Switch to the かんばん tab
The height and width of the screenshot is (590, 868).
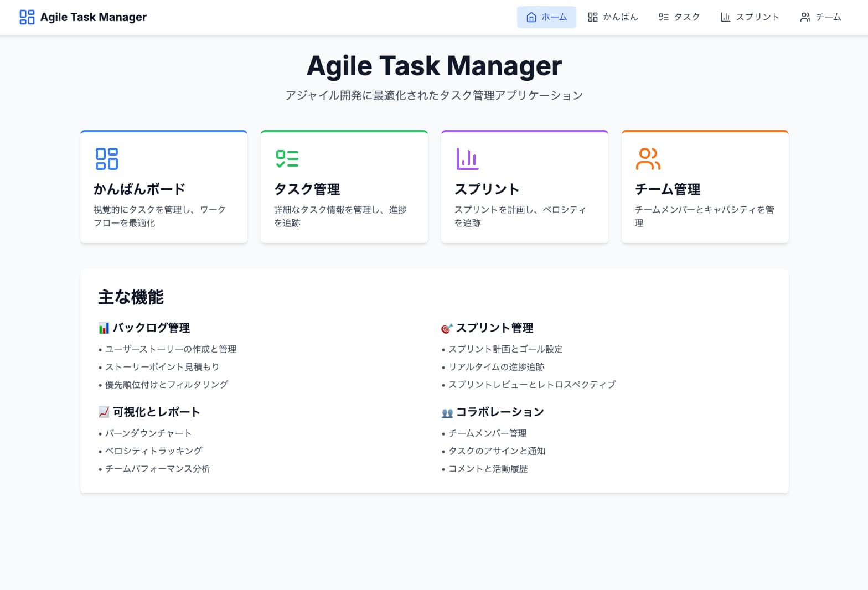pyautogui.click(x=613, y=17)
